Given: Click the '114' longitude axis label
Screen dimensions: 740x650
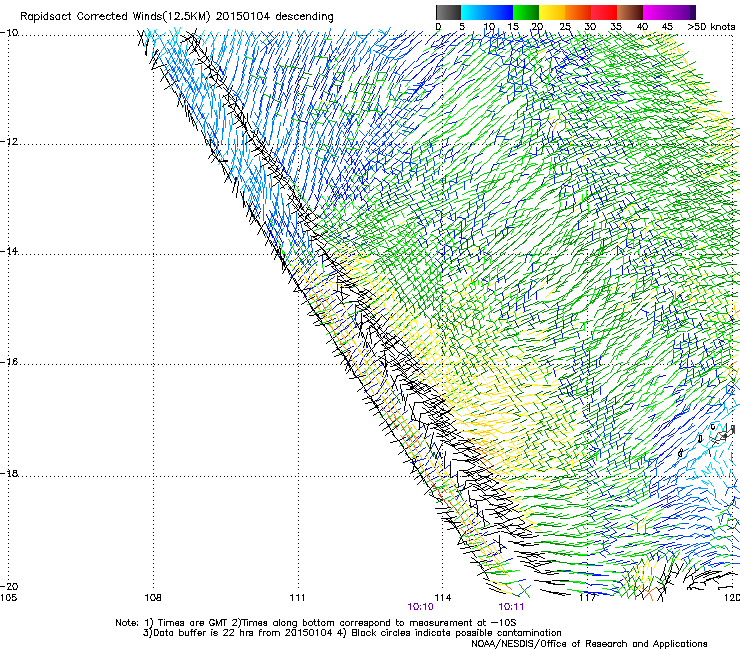Looking at the screenshot, I should tap(443, 598).
